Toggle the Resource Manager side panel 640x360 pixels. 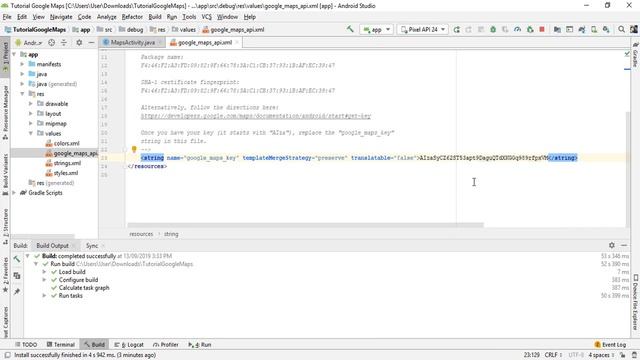tap(5, 112)
